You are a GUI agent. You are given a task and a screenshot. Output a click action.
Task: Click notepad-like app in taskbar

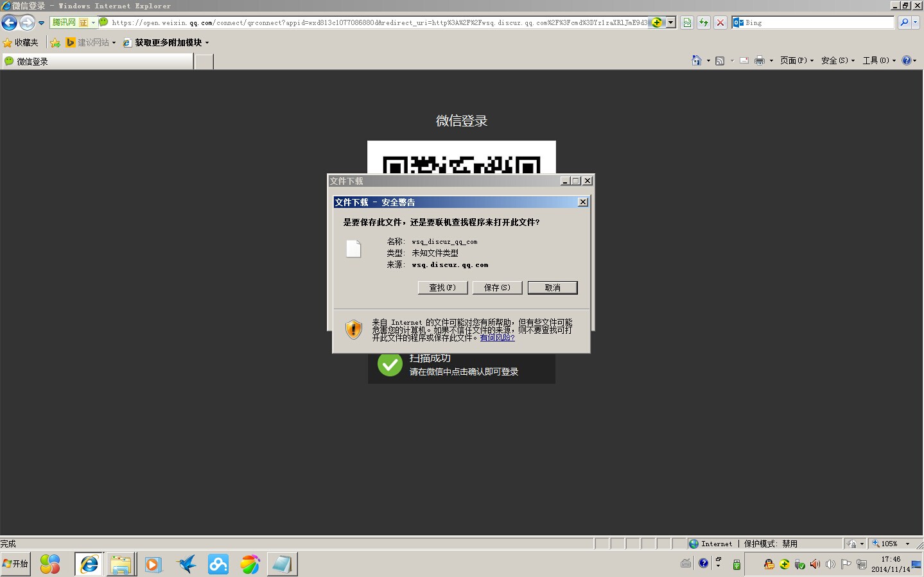click(x=282, y=564)
